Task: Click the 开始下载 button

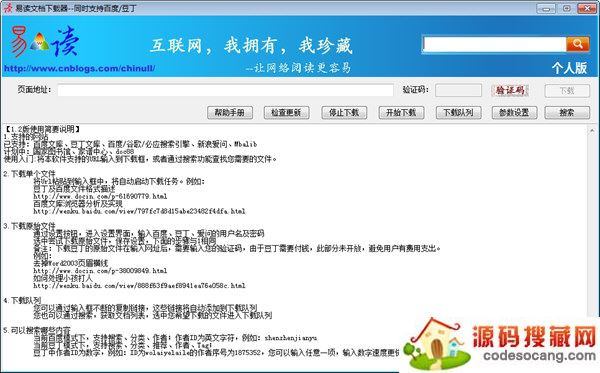Action: [401, 112]
